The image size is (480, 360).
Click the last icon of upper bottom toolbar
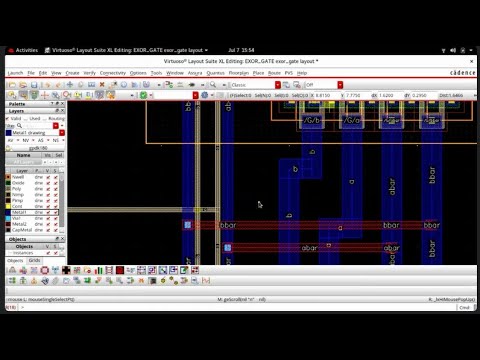pyautogui.click(x=195, y=270)
